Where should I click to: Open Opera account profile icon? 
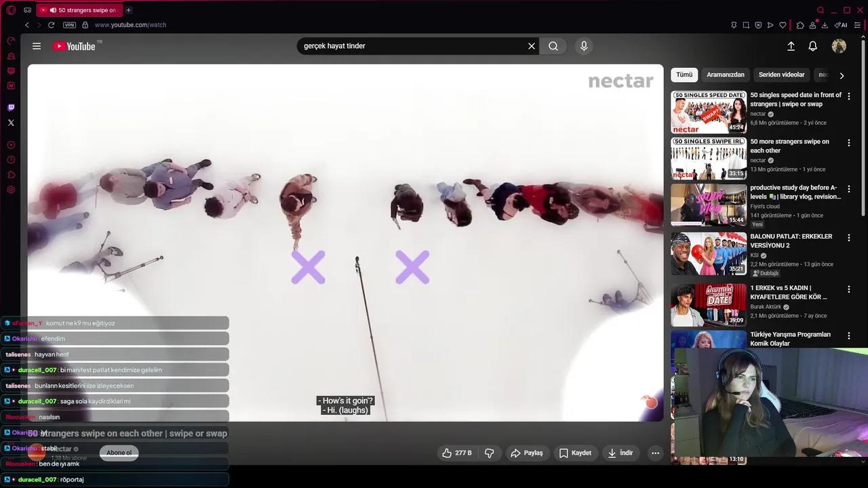(812, 25)
